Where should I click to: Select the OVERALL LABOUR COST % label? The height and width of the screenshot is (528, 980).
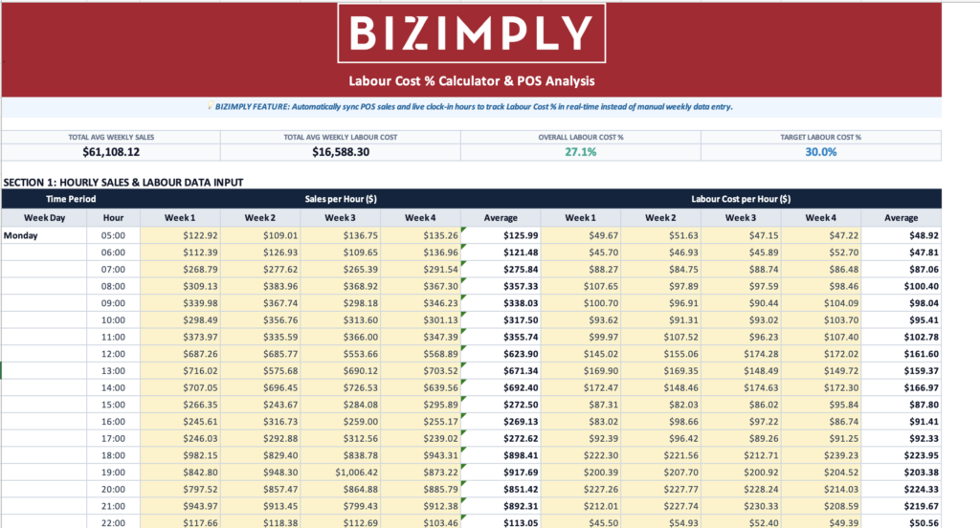(x=581, y=137)
